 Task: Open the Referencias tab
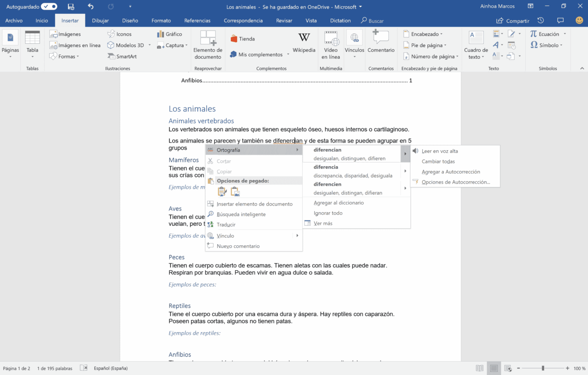[x=197, y=21]
